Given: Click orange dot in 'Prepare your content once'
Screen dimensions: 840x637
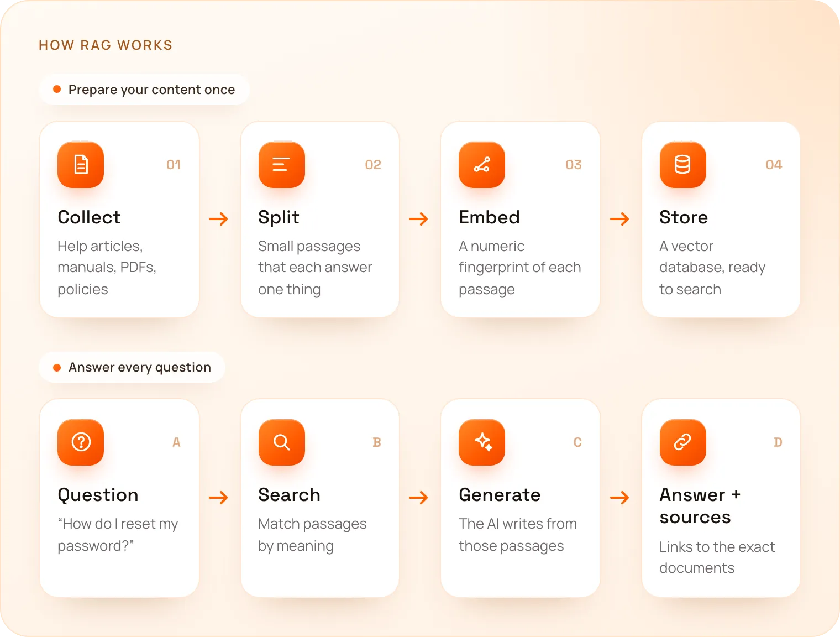Looking at the screenshot, I should click(x=56, y=89).
